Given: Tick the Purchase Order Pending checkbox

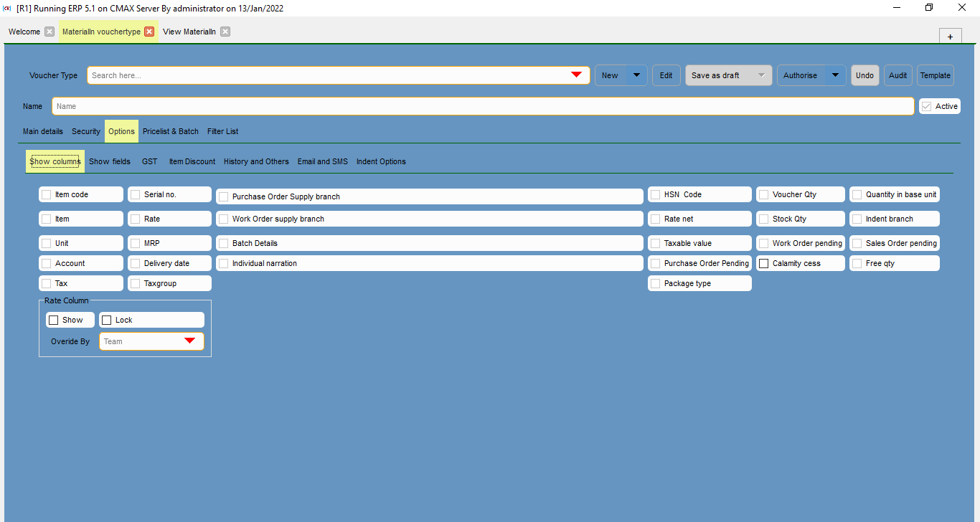Looking at the screenshot, I should click(656, 263).
